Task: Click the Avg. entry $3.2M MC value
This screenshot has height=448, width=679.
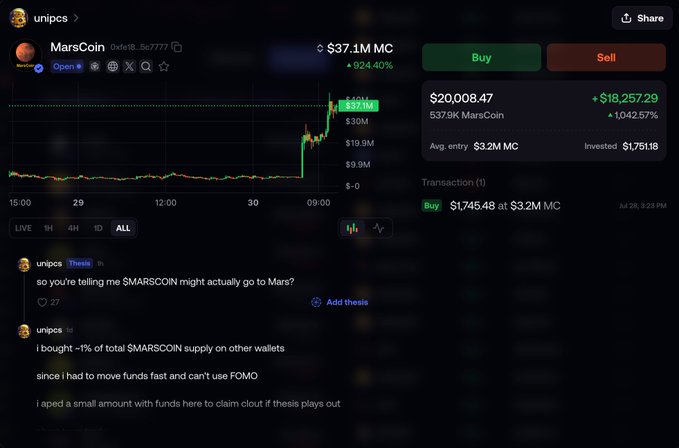Action: [496, 146]
